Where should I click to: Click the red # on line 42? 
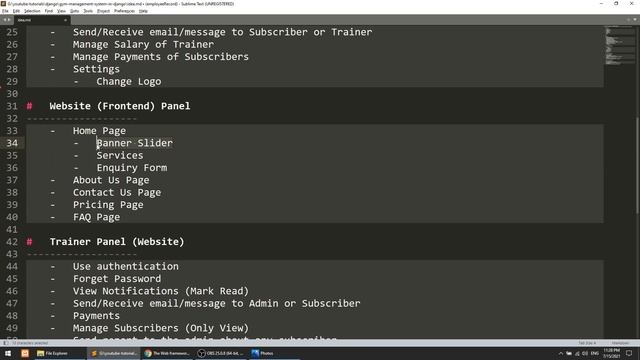[x=29, y=242]
